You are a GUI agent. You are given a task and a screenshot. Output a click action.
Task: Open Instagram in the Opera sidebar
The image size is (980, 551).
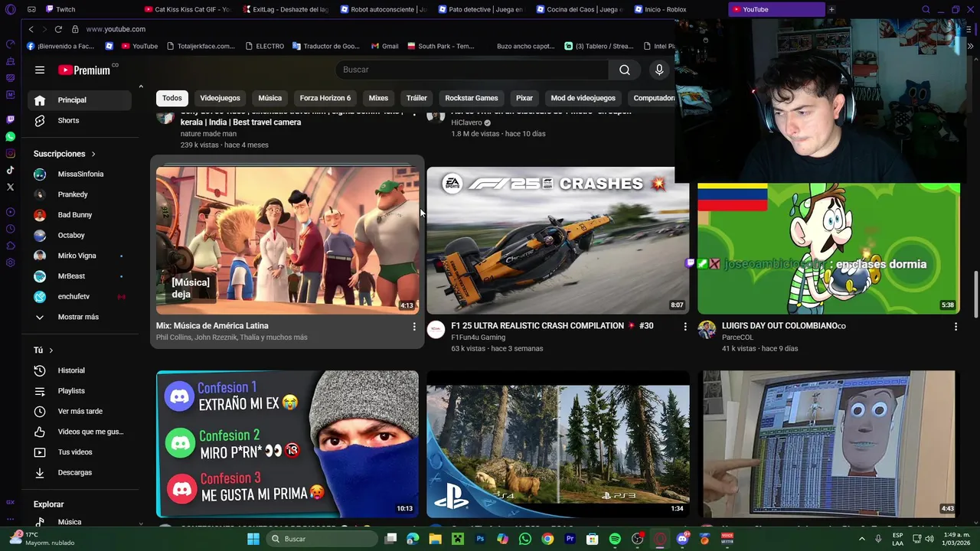(10, 153)
